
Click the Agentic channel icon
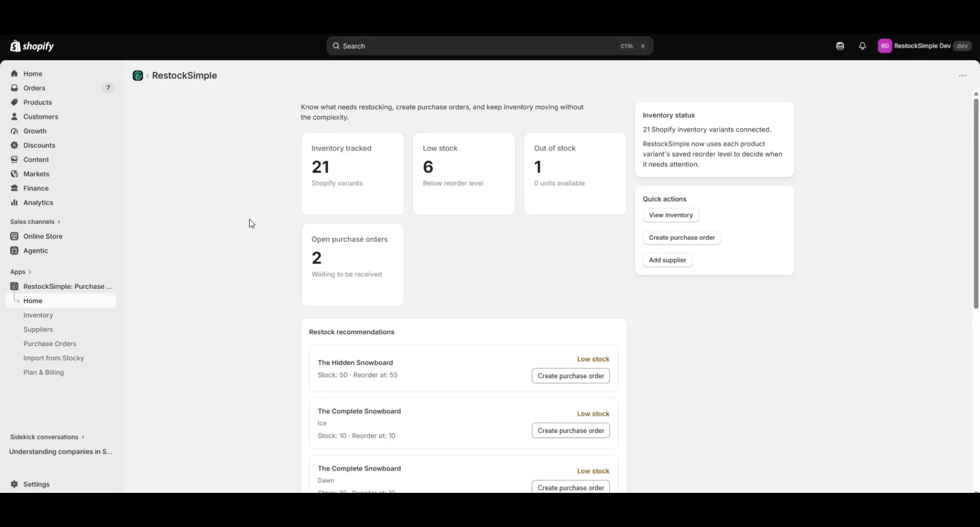coord(14,250)
